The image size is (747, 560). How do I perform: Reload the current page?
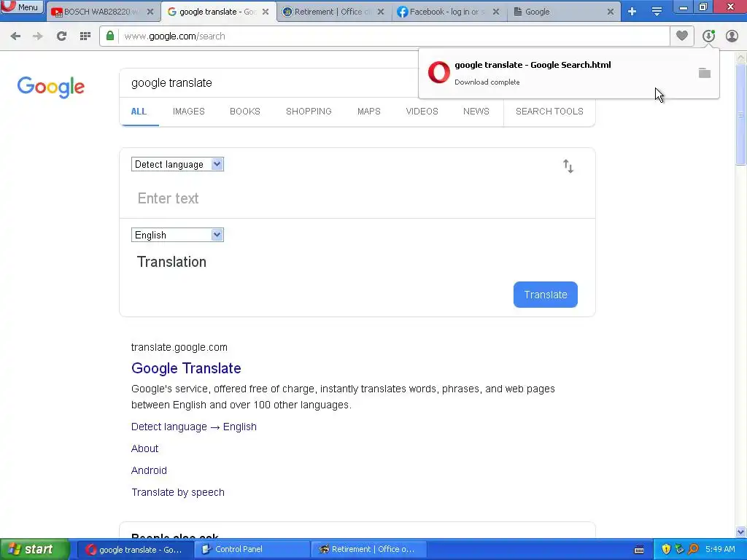click(61, 36)
